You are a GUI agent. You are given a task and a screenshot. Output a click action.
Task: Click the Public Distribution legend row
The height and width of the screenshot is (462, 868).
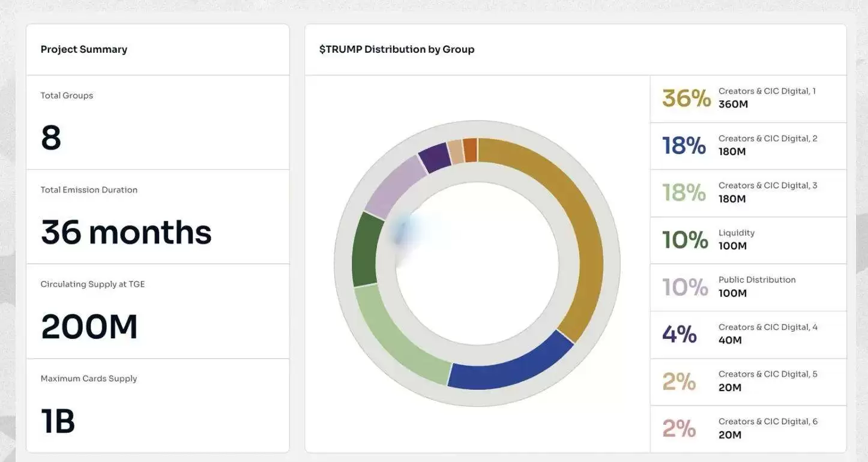click(748, 287)
